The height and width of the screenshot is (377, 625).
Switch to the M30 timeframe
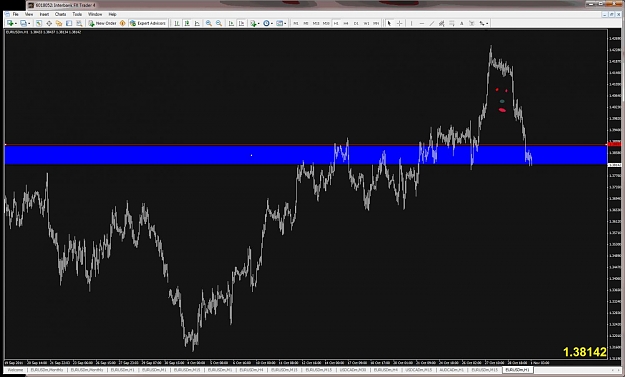(x=326, y=24)
